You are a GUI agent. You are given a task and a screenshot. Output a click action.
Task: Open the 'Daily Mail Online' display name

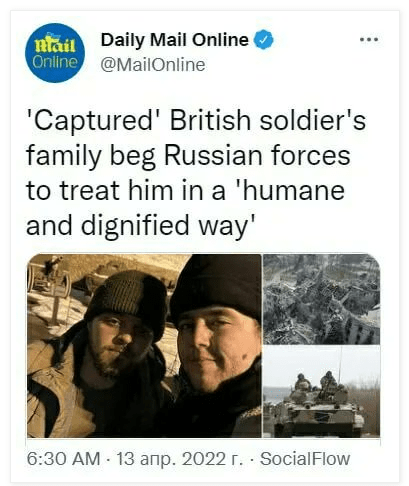pos(175,40)
